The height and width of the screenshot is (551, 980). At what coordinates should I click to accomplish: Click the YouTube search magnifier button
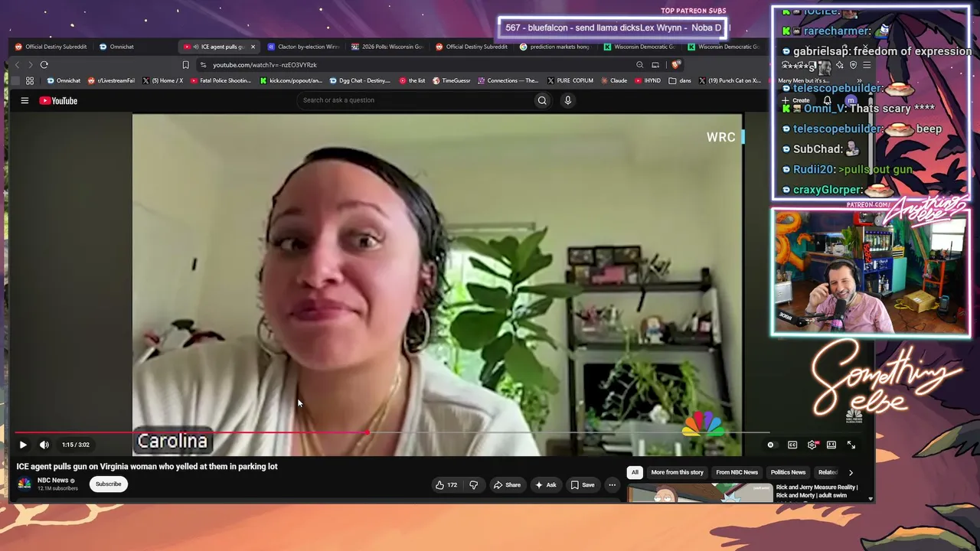pos(542,100)
